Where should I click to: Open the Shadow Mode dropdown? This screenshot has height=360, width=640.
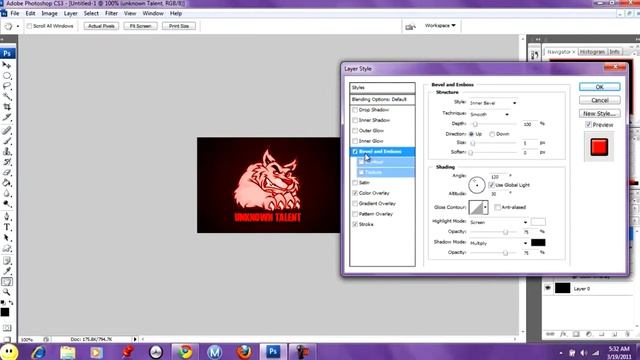(498, 243)
